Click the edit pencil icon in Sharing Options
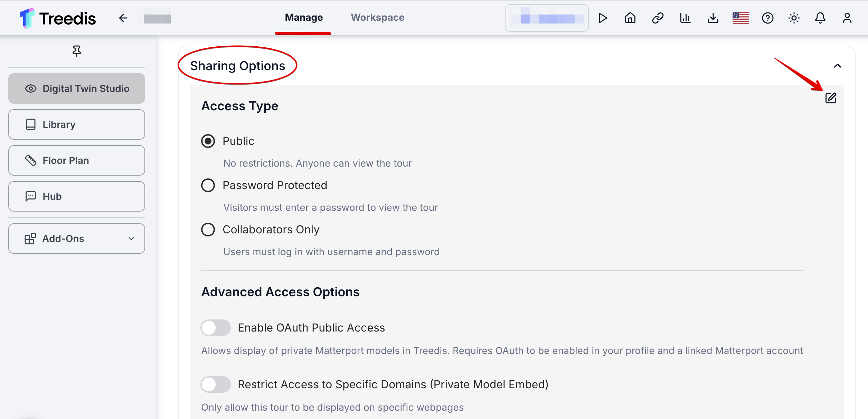 pyautogui.click(x=831, y=98)
